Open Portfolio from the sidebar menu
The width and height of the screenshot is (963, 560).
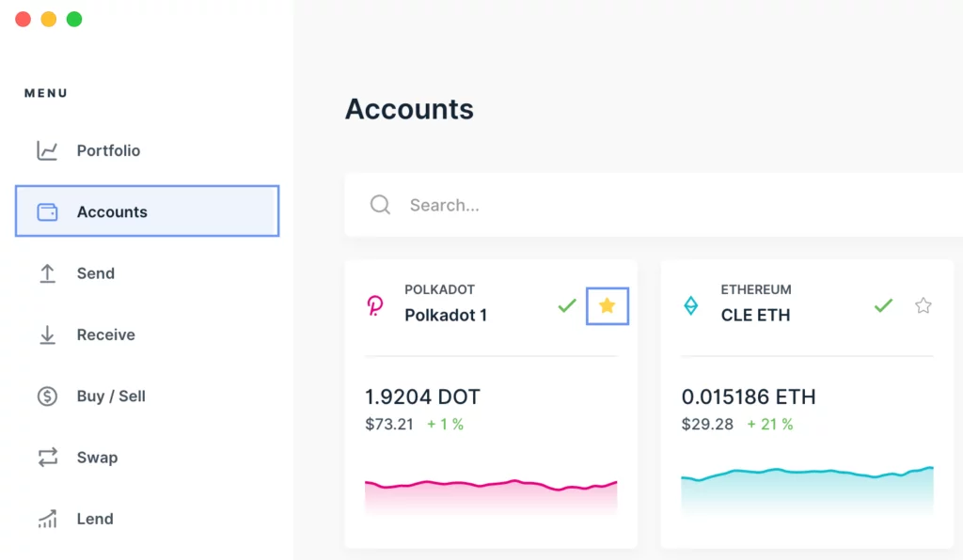coord(107,150)
